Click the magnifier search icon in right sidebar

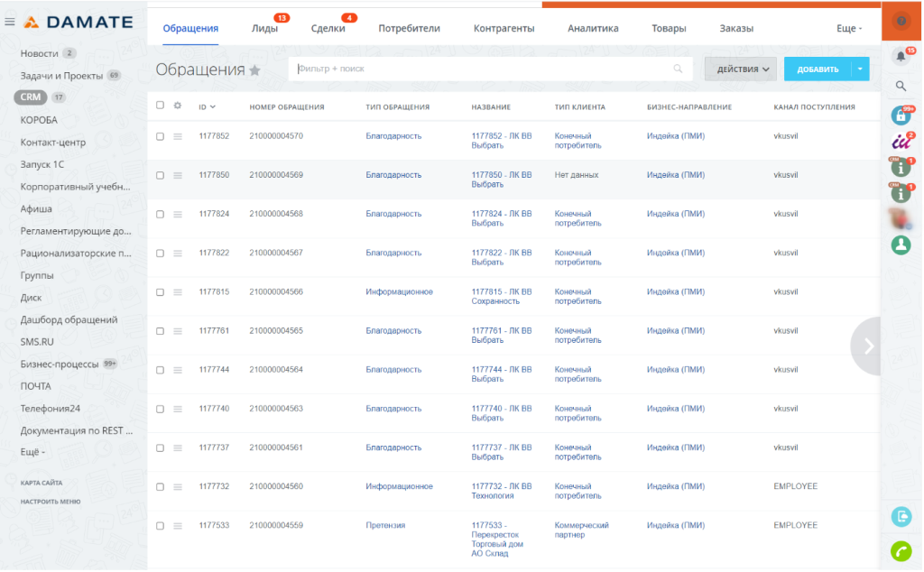click(901, 86)
